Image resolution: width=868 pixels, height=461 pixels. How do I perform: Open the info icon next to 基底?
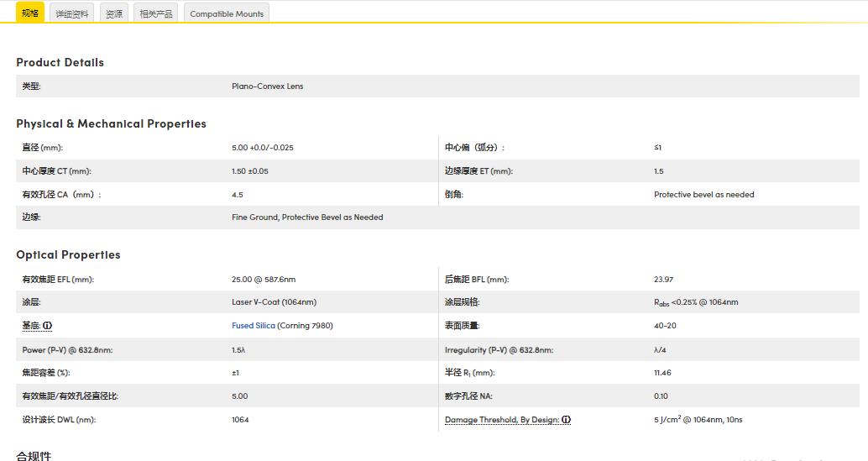click(48, 326)
